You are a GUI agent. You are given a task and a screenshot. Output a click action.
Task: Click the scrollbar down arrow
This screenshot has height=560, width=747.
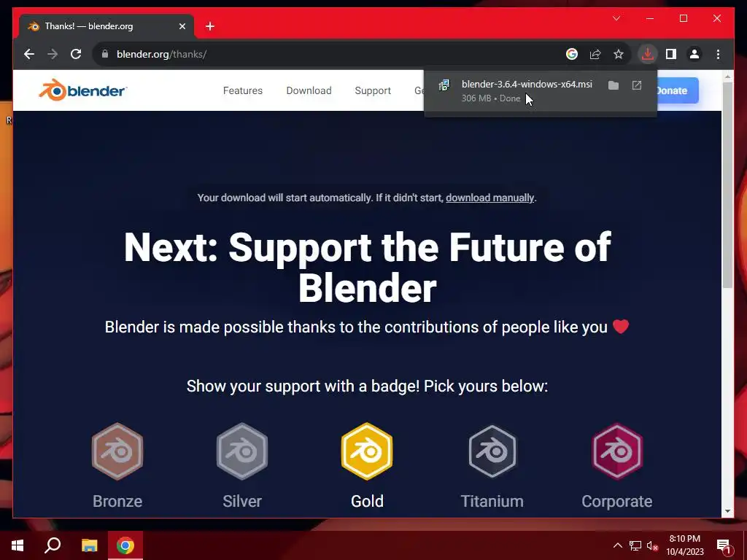(727, 511)
